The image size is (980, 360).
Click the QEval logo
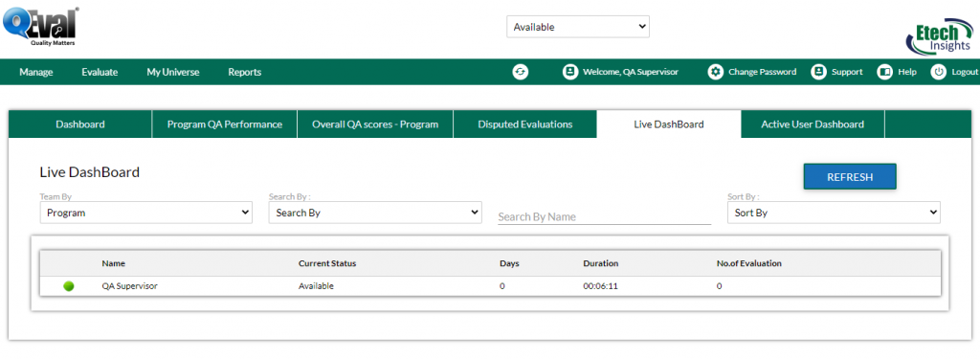pyautogui.click(x=40, y=26)
